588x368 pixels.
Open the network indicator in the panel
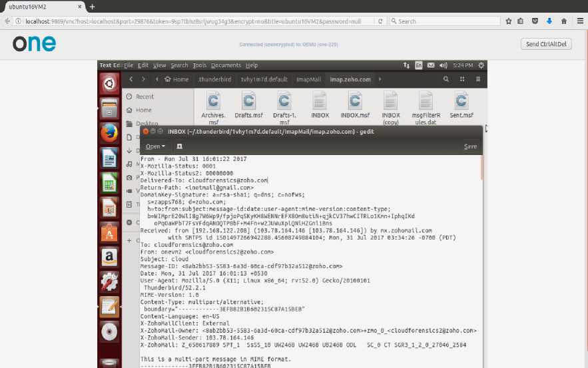[406, 65]
